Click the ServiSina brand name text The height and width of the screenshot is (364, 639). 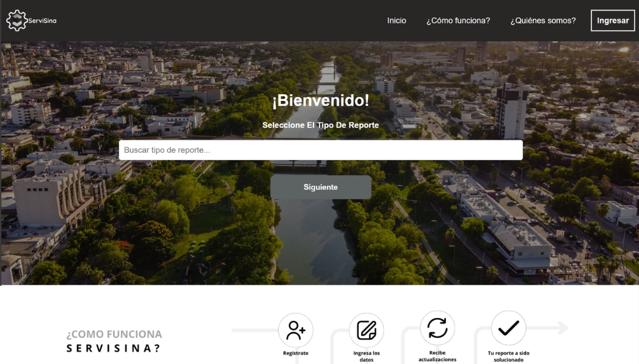tap(42, 21)
